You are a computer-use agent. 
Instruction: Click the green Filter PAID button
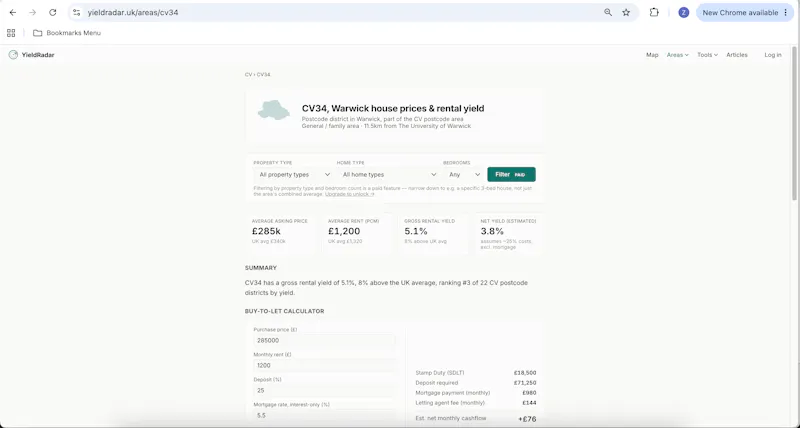pyautogui.click(x=511, y=174)
